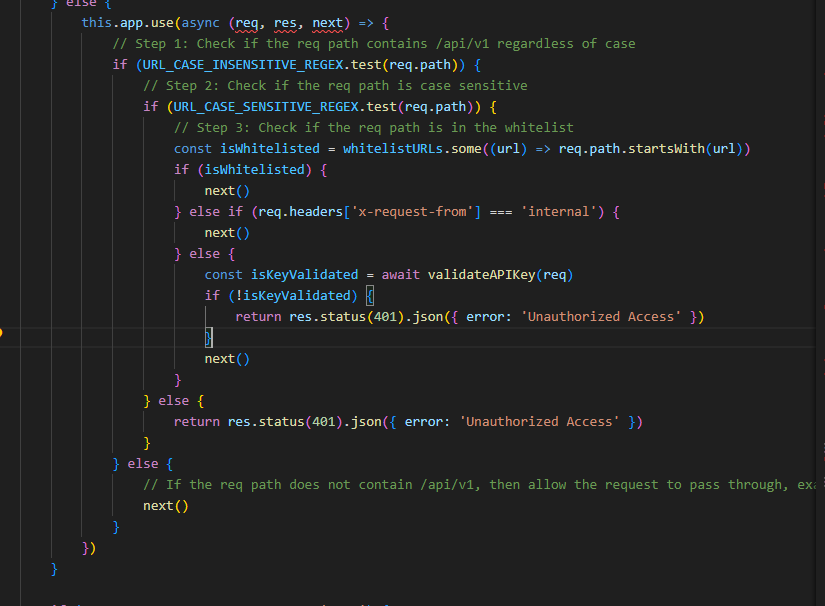Click next() just below the highlighted closing brace
Screen dimensions: 825x606
tap(227, 359)
